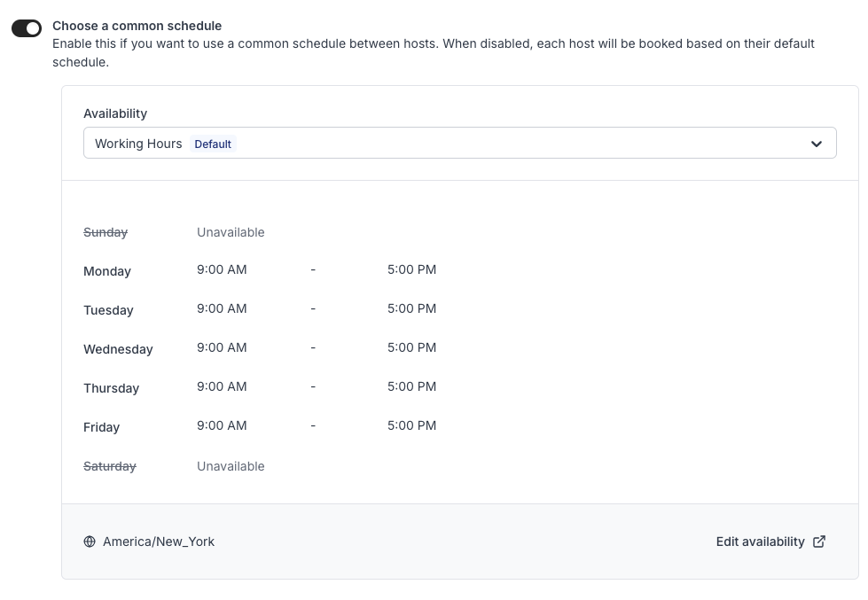This screenshot has height=600, width=868.
Task: Click Tuesday's 9:00 AM start time
Action: 222,308
